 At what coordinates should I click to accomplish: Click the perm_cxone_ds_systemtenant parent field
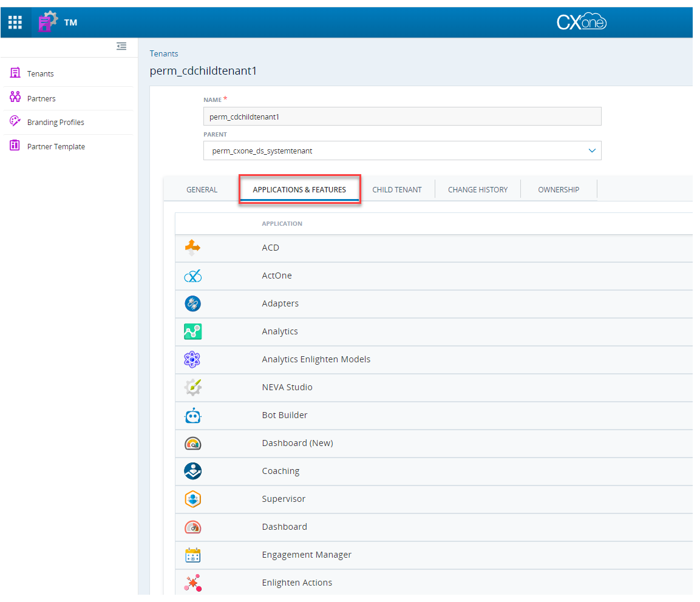[403, 150]
